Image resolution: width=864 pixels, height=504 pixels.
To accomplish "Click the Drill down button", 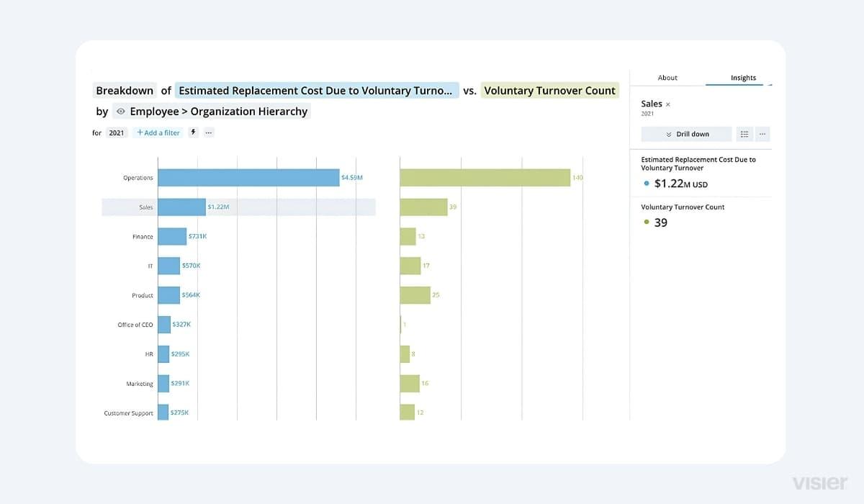I will click(x=687, y=134).
